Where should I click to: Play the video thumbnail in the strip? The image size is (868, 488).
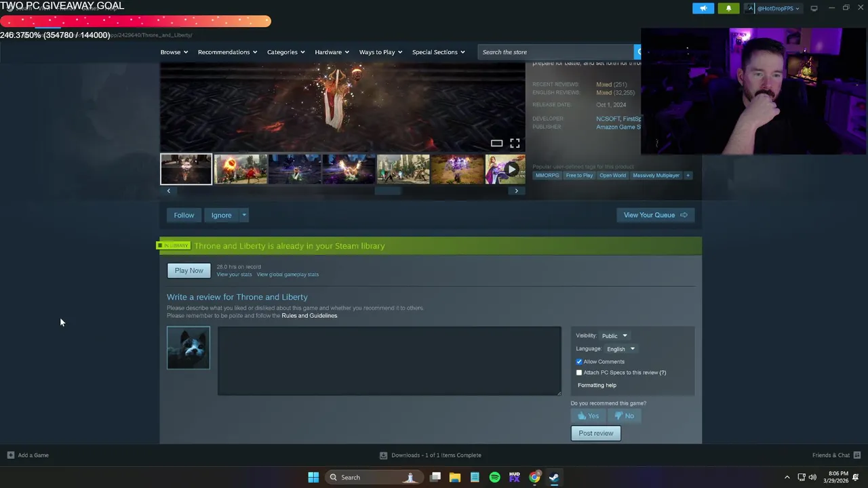tap(505, 169)
